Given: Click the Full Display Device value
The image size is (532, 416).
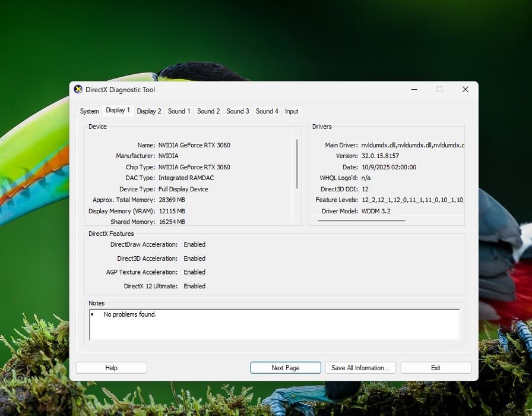Looking at the screenshot, I should (183, 189).
